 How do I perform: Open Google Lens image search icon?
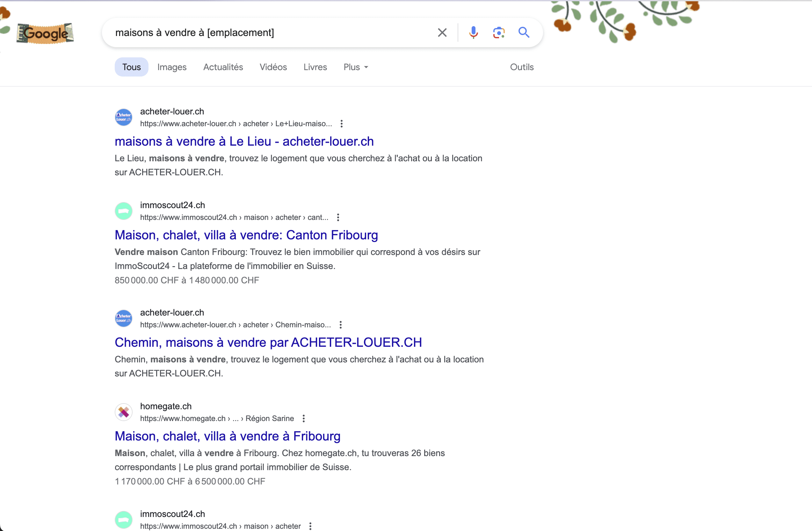[499, 33]
